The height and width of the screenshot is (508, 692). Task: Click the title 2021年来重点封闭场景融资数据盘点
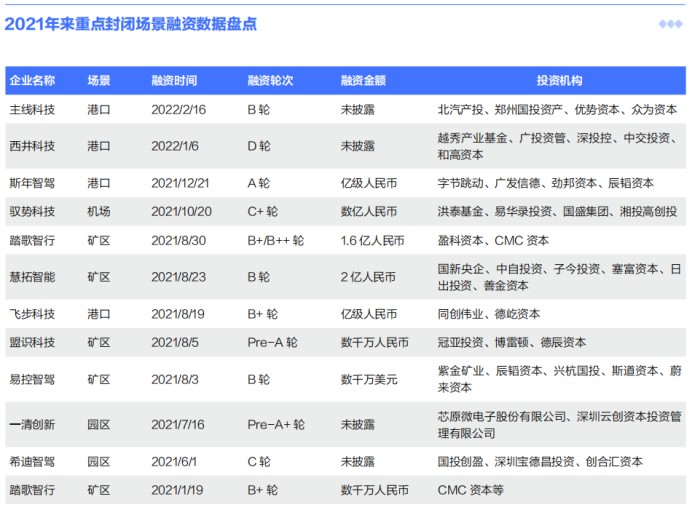[x=131, y=24]
